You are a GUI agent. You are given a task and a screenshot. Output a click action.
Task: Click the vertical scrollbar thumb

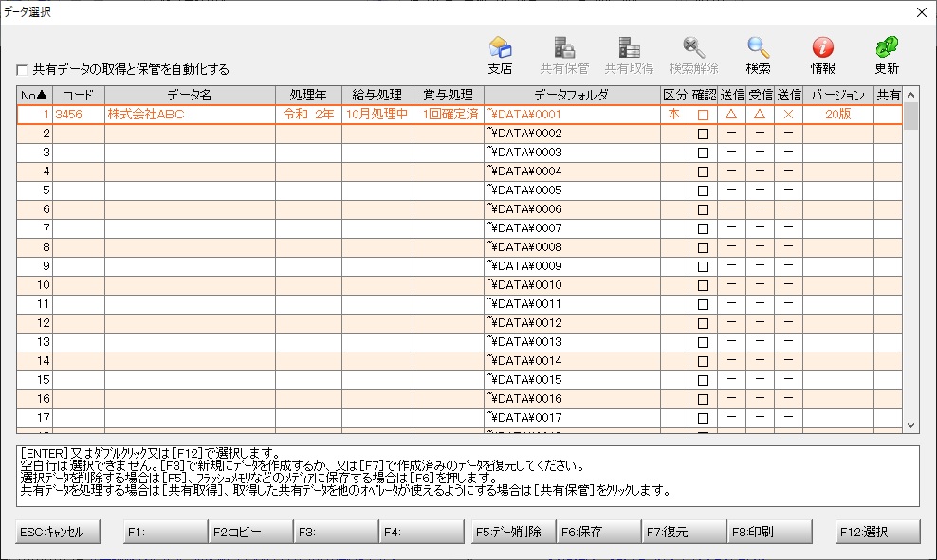click(910, 116)
